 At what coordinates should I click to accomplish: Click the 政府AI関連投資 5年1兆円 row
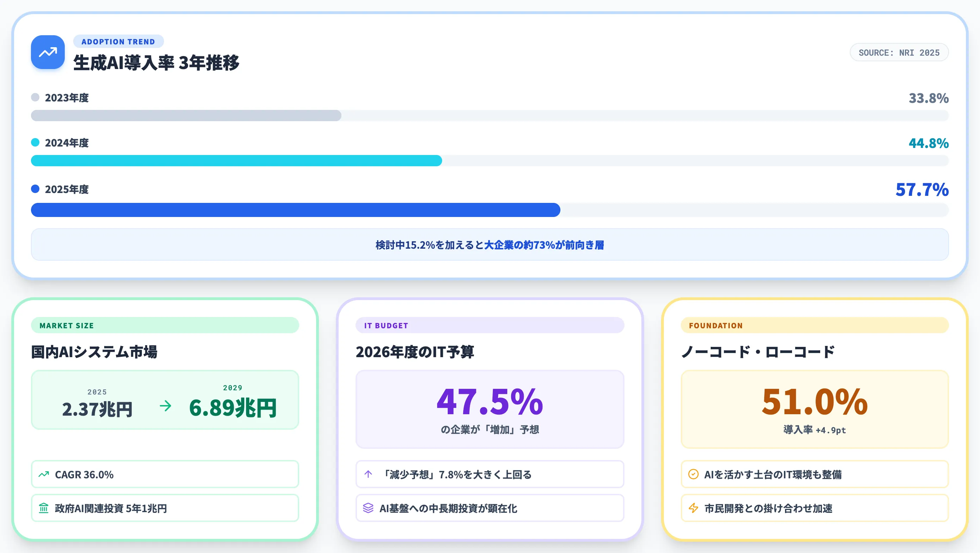pos(165,508)
